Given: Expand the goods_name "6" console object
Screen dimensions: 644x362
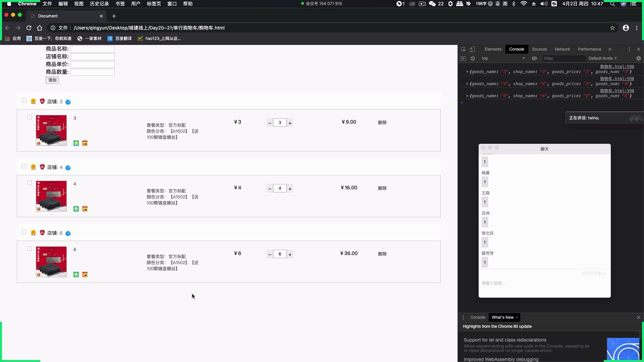Looking at the screenshot, I should (x=467, y=96).
